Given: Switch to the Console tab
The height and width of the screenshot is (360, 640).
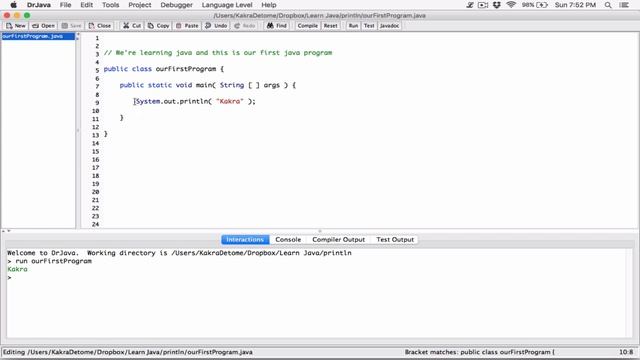Looking at the screenshot, I should click(x=288, y=240).
